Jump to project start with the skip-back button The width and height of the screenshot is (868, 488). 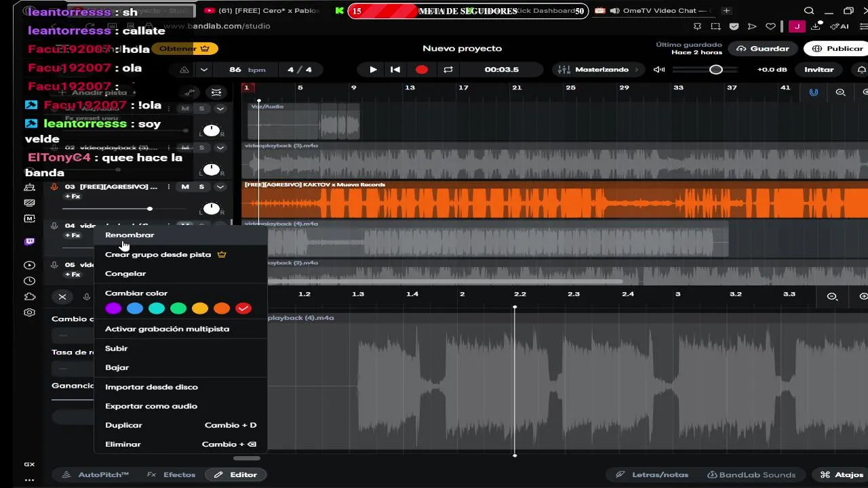click(395, 70)
